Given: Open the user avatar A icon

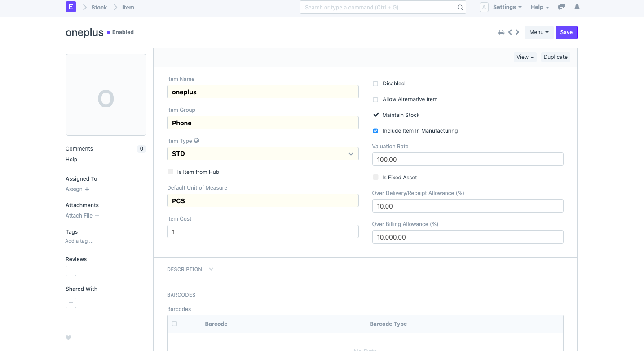Looking at the screenshot, I should (x=484, y=7).
